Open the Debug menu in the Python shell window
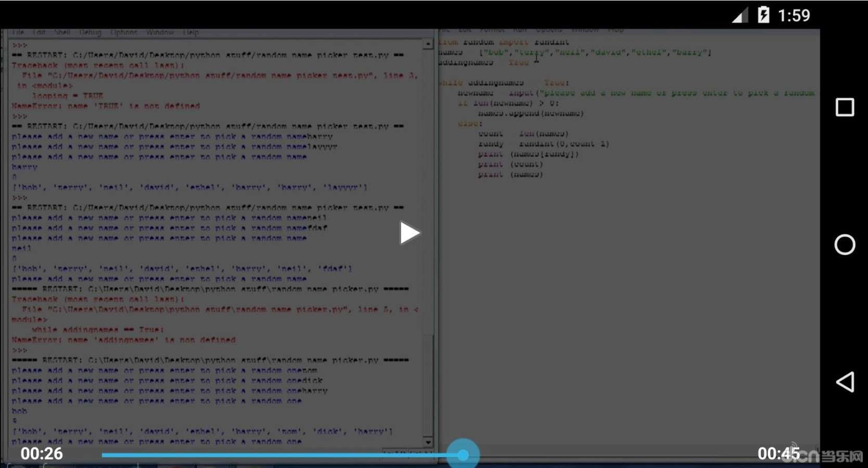 [x=90, y=32]
